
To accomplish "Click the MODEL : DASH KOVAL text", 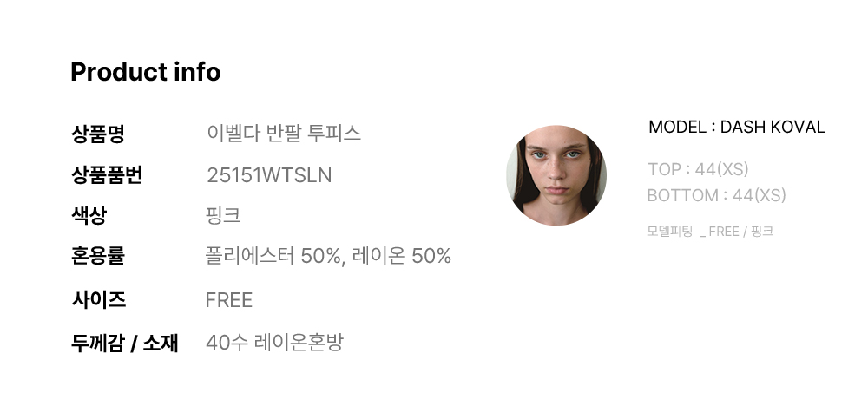I will [737, 128].
